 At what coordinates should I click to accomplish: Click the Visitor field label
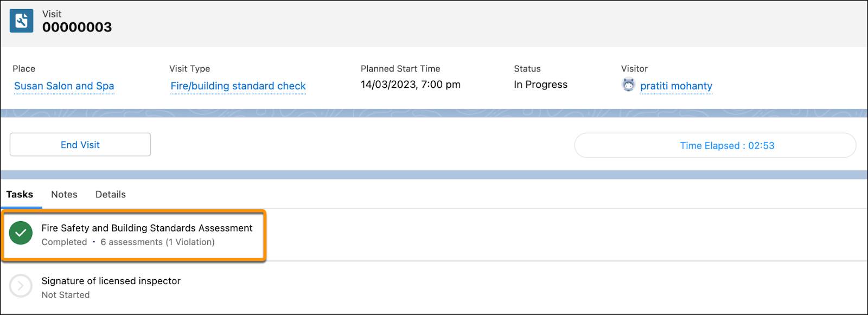635,68
